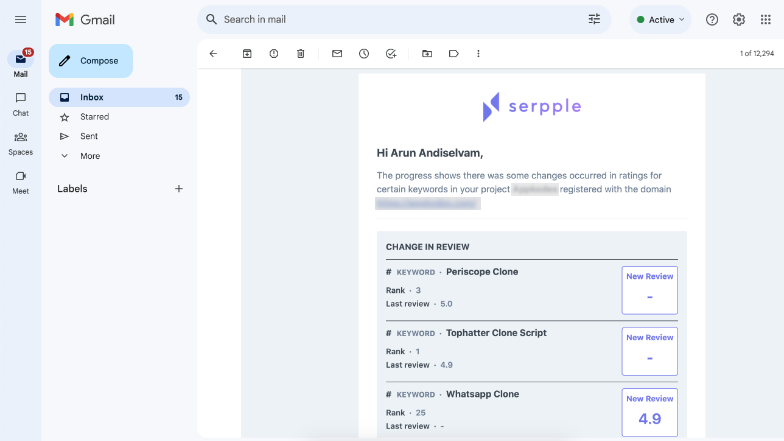This screenshot has height=441, width=784.
Task: Select the Inbox folder
Action: point(119,98)
